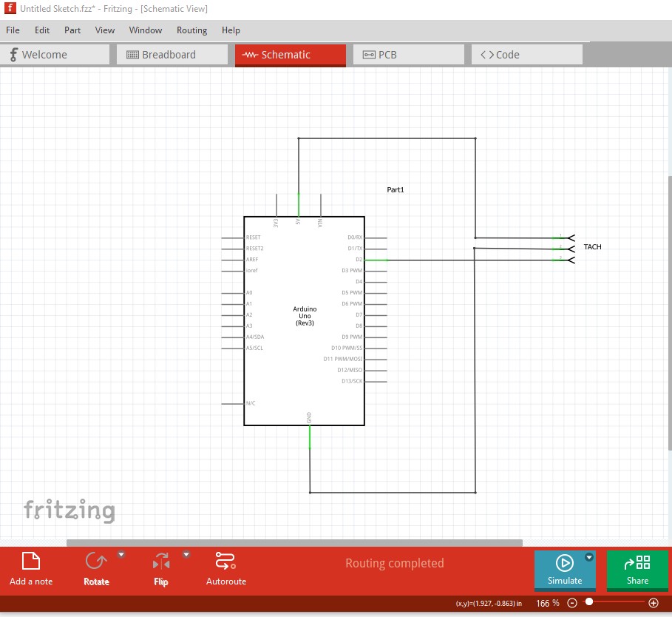
Task: Click the Arduino VIN pin
Action: pos(321,206)
